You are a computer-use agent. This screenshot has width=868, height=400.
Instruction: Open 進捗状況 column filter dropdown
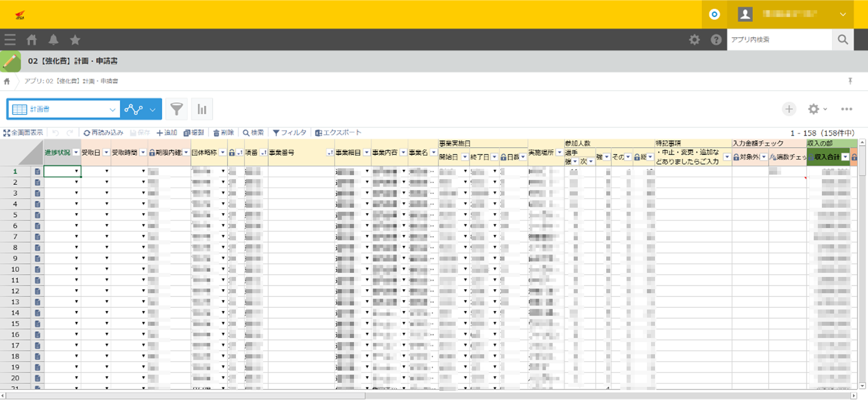[76, 152]
